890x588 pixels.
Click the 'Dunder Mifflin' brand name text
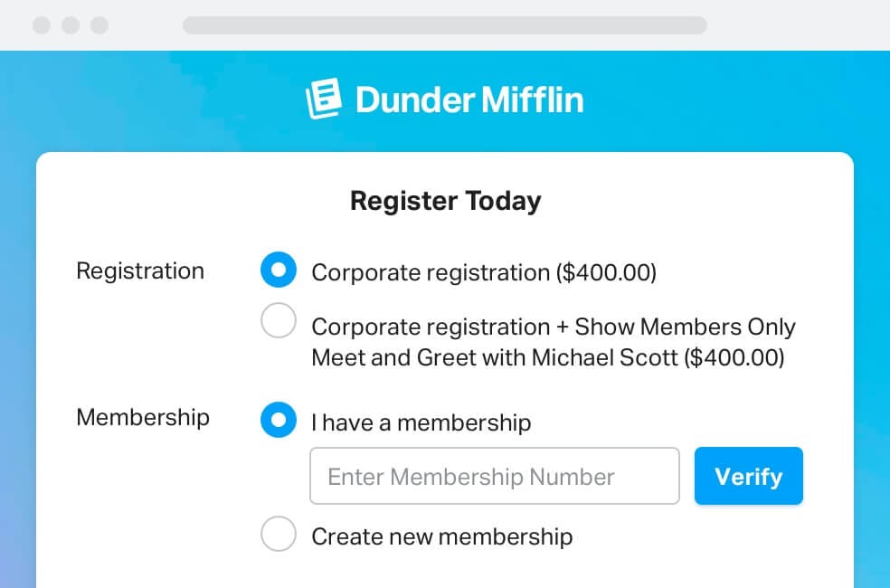(469, 100)
